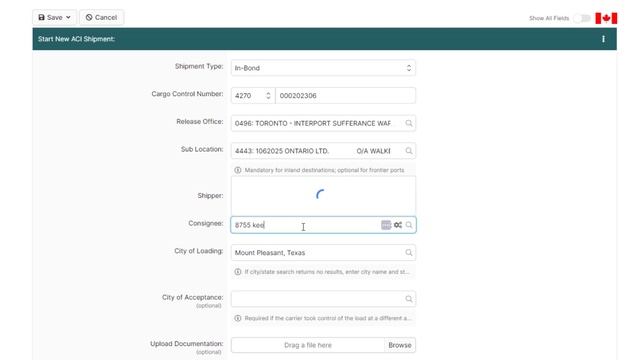Click the Canada flag icon

pyautogui.click(x=606, y=18)
